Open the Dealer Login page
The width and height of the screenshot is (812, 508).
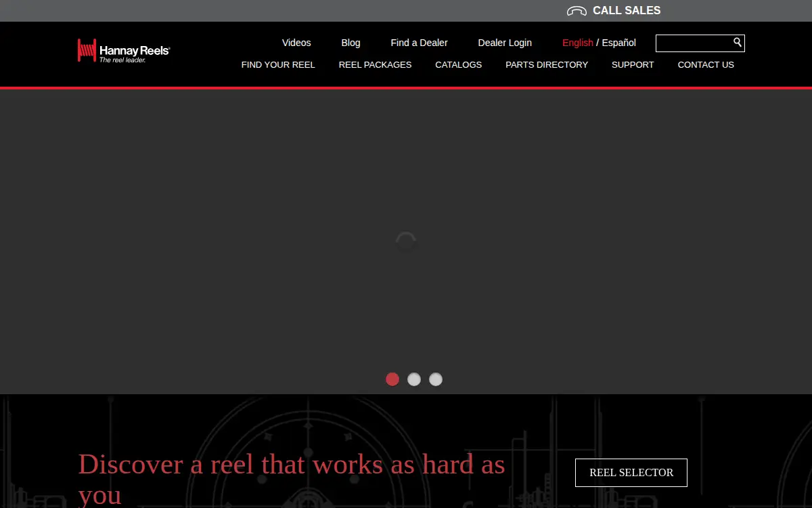505,43
